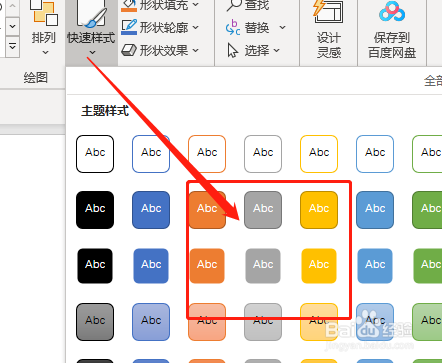Screen dimensions: 442x363
Task: Open 形状填充 shape fill
Action: pyautogui.click(x=160, y=5)
